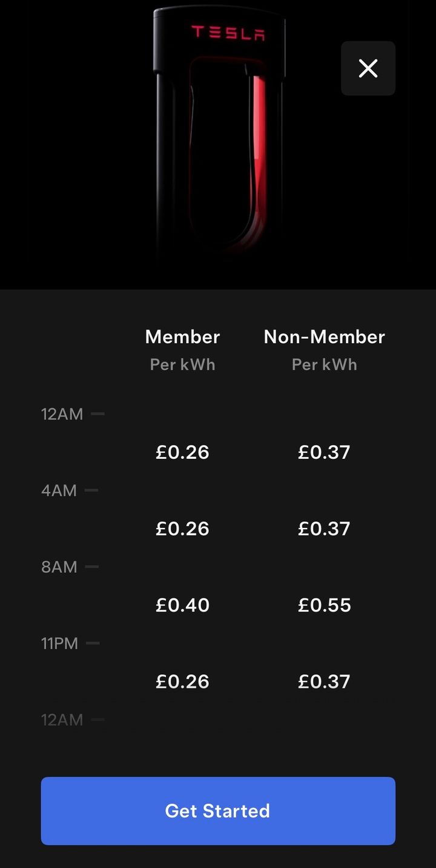Select the Non-Member £0.55 peak price
436x868 pixels.
click(x=324, y=605)
